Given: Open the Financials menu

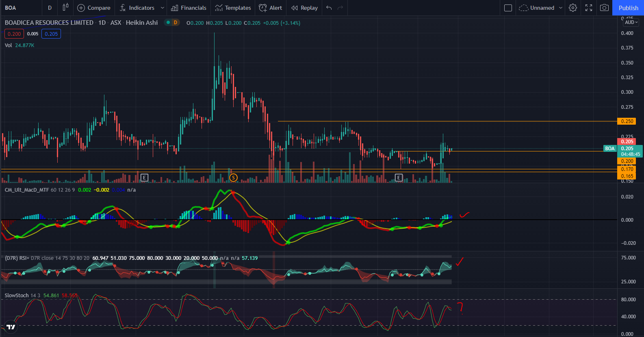Looking at the screenshot, I should click(189, 8).
